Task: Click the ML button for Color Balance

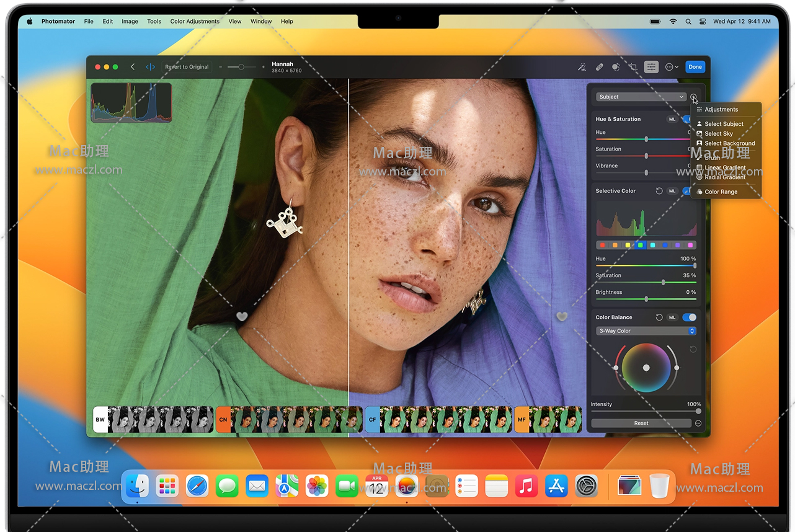Action: [672, 317]
